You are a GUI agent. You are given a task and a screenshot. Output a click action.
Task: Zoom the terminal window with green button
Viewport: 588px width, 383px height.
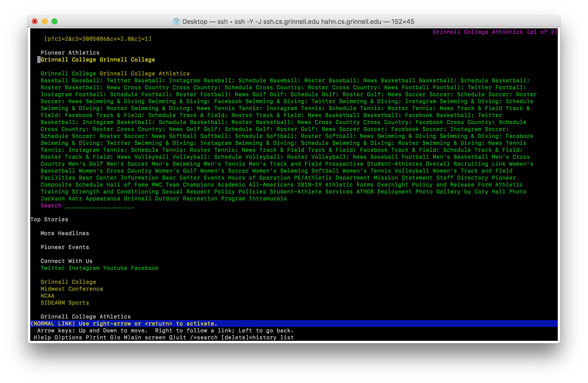click(55, 22)
